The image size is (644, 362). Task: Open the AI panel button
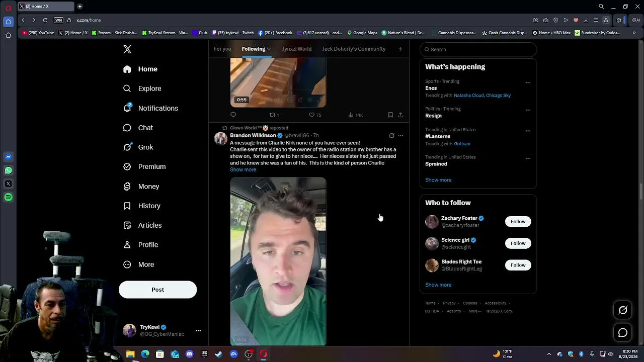[x=636, y=20]
